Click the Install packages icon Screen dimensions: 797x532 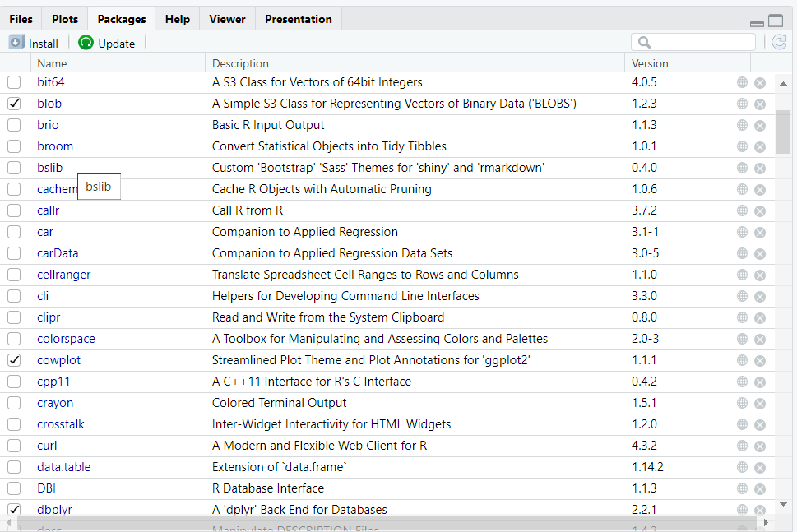[x=17, y=43]
